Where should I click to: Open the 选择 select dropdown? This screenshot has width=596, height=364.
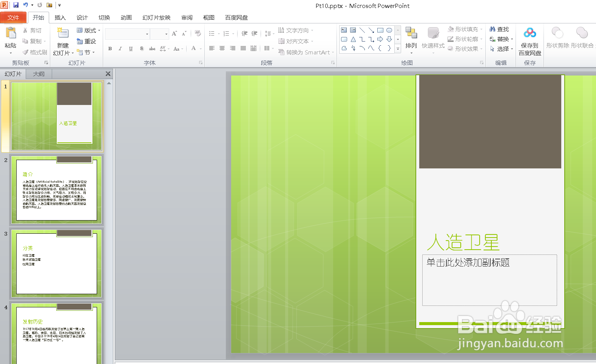click(x=501, y=49)
